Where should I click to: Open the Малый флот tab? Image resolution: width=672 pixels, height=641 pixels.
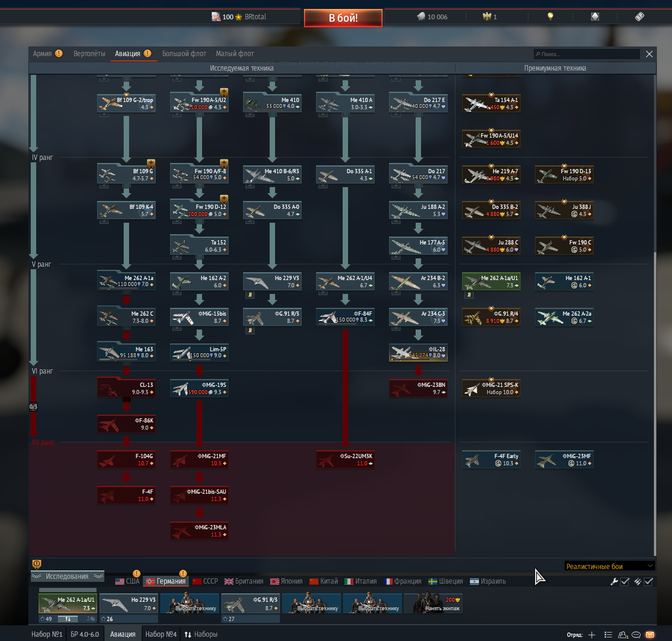(235, 54)
